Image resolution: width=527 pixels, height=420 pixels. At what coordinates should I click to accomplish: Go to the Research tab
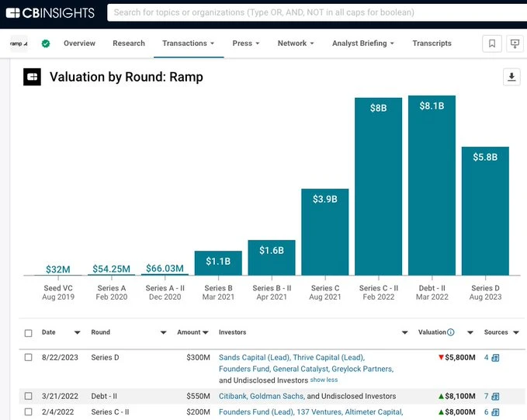click(x=129, y=43)
